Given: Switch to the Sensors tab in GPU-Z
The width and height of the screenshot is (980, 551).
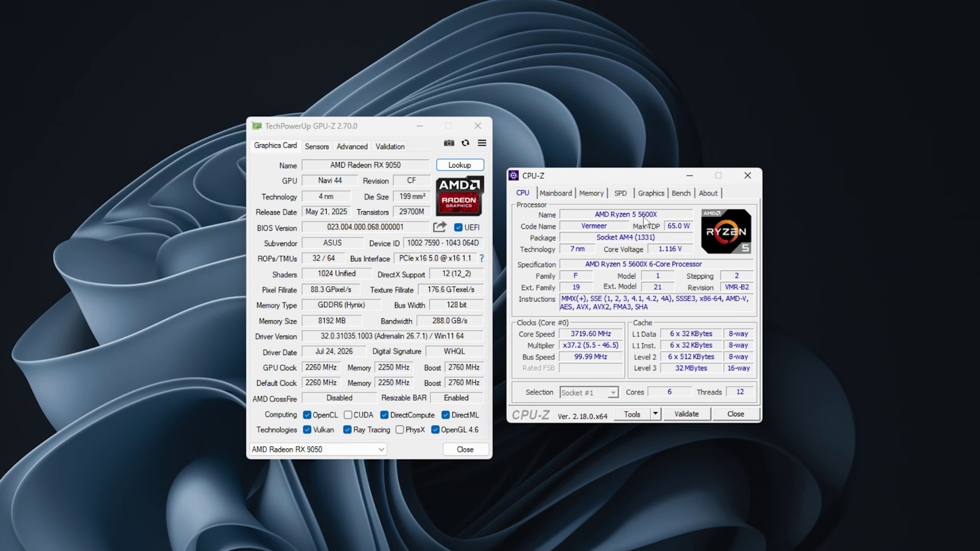Looking at the screenshot, I should point(317,146).
